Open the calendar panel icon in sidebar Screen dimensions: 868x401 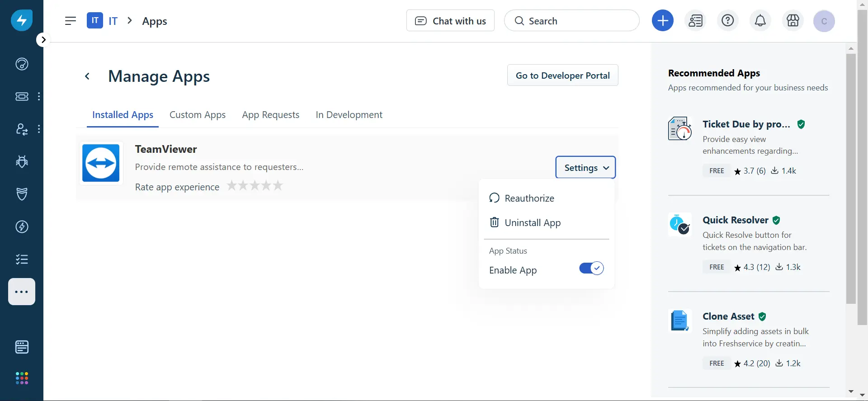(22, 347)
